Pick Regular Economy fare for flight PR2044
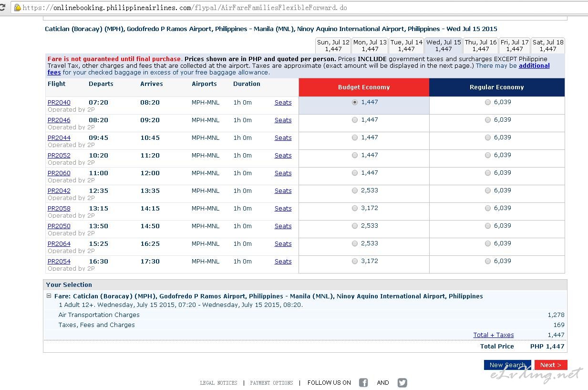Image resolution: width=588 pixels, height=390 pixels. click(x=488, y=137)
